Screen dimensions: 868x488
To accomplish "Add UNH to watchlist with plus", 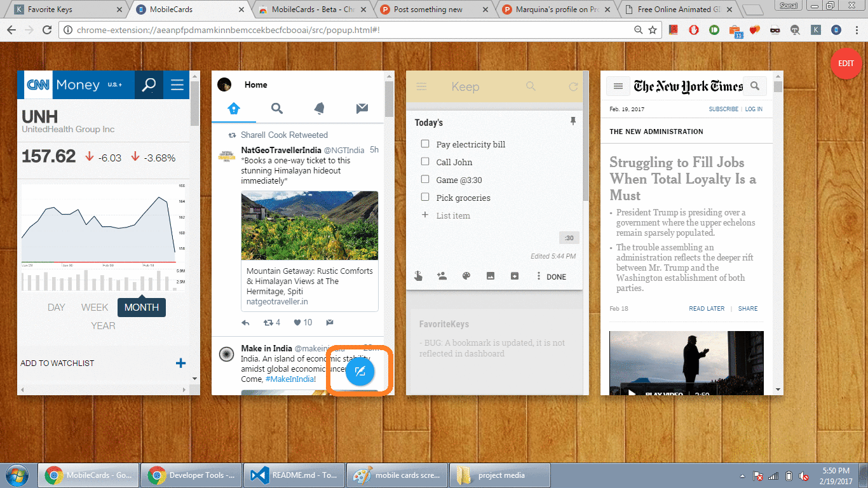I will pyautogui.click(x=181, y=363).
